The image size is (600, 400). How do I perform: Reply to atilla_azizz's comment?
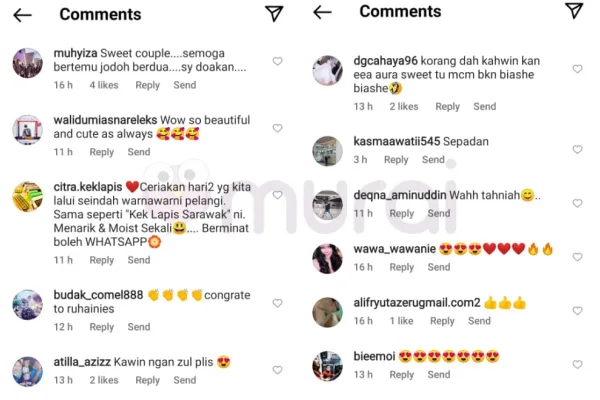click(147, 380)
